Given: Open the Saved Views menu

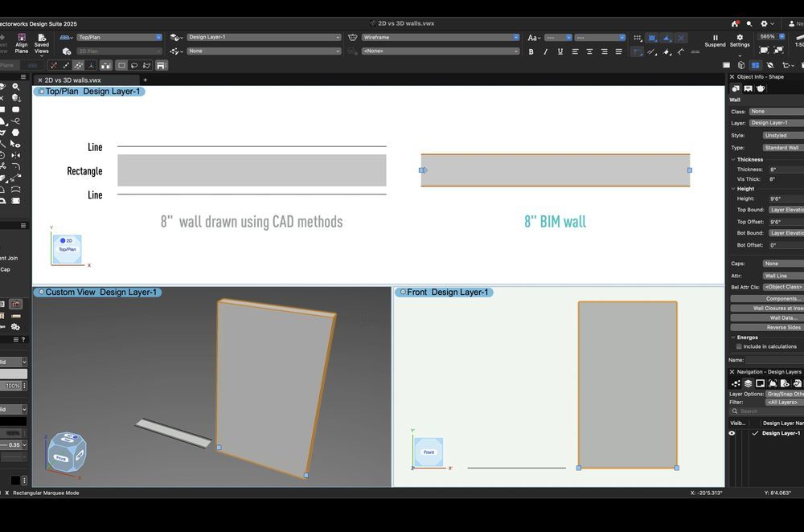Looking at the screenshot, I should [41, 43].
